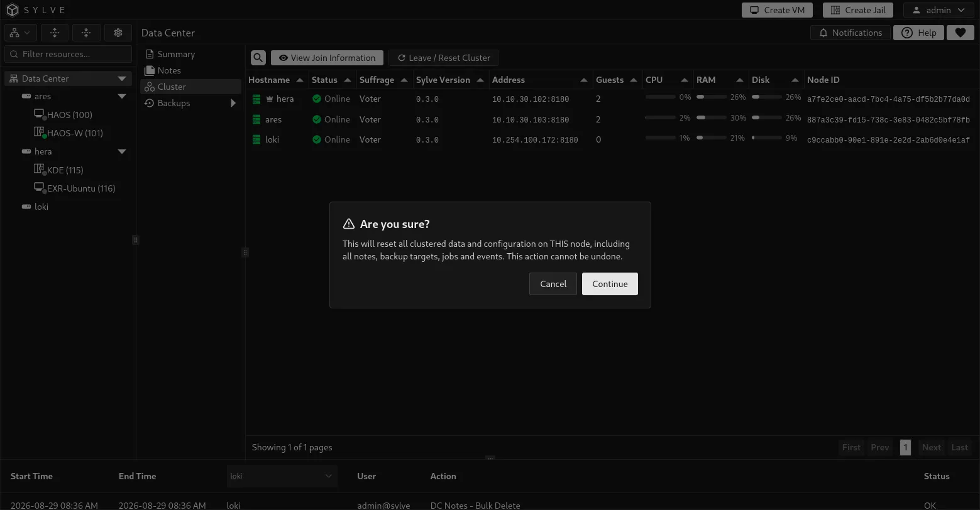Viewport: 980px width, 510px height.
Task: Open the admin user dropdown
Action: pos(939,10)
